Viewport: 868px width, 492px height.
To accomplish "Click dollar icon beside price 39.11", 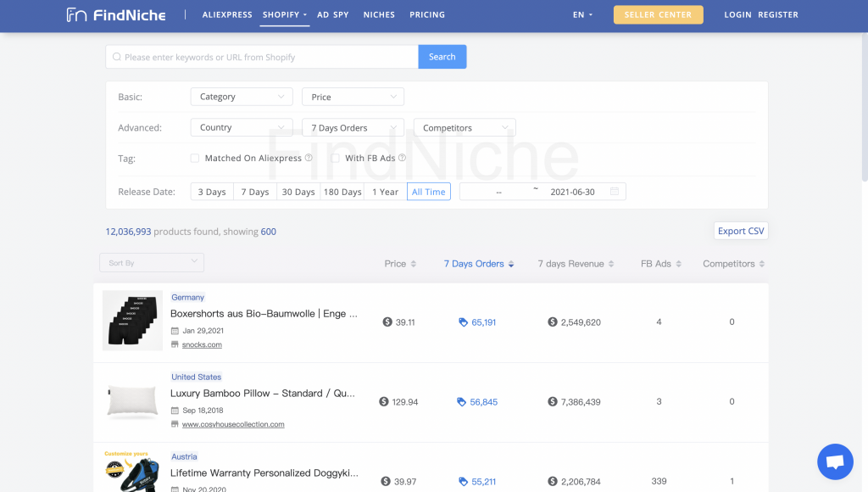I will pyautogui.click(x=387, y=321).
